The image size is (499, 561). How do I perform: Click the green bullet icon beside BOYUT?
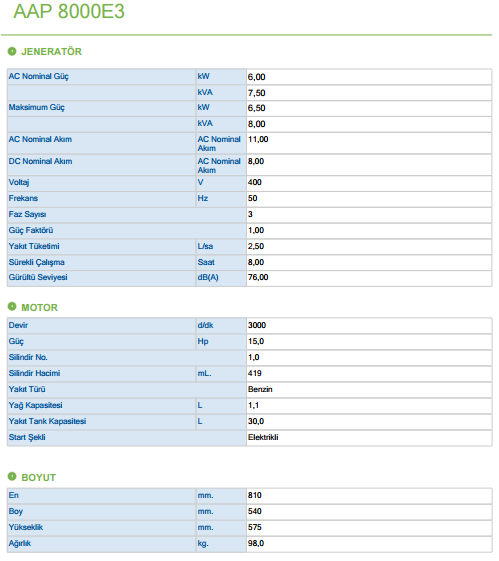(x=12, y=477)
